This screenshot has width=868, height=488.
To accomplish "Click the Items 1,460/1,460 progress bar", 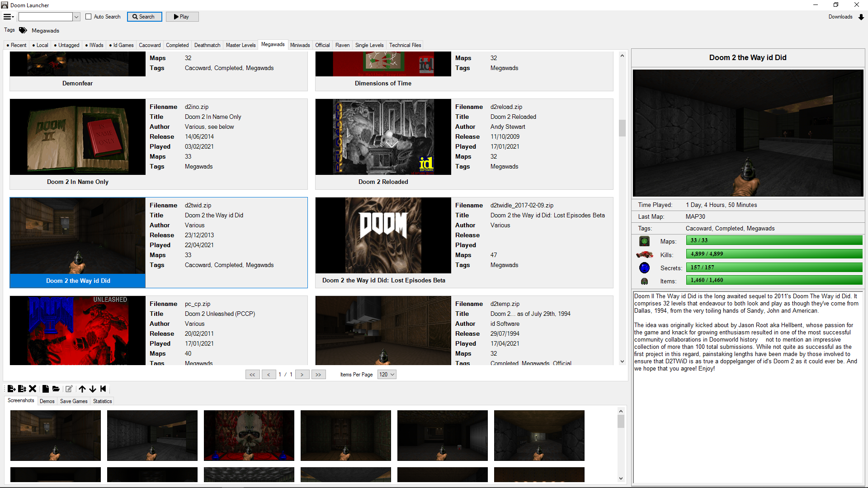I will tap(774, 280).
